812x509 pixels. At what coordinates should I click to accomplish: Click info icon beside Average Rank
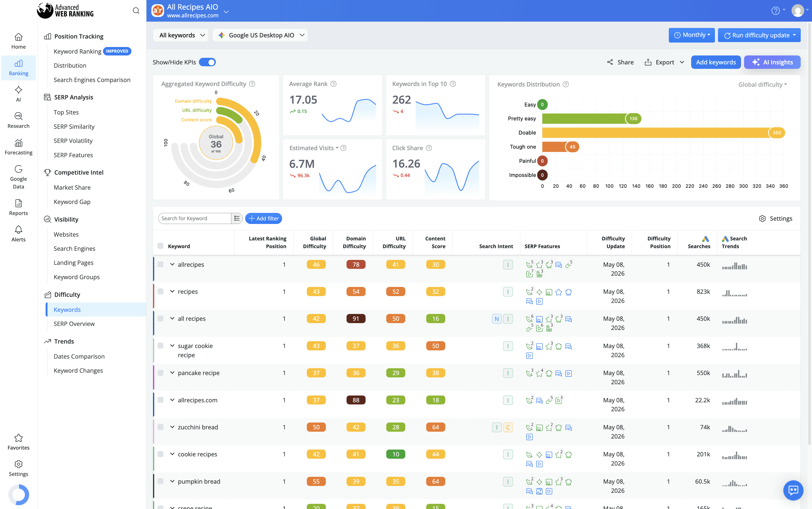coord(333,84)
